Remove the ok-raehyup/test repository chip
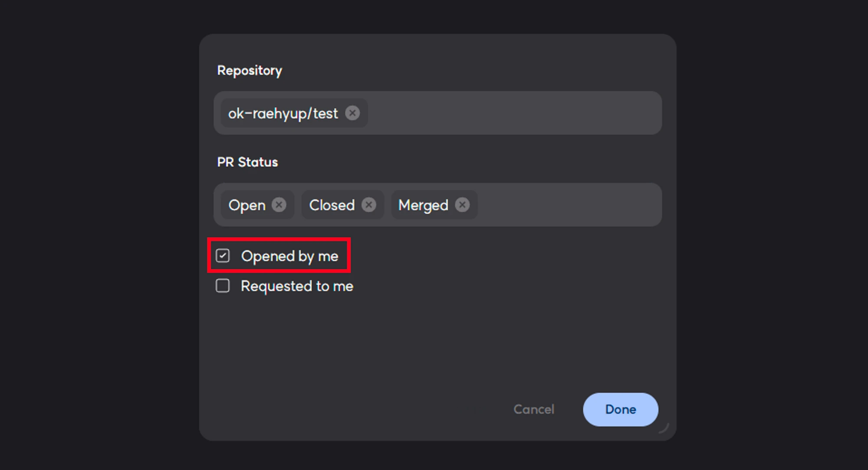This screenshot has width=868, height=470. [x=352, y=113]
